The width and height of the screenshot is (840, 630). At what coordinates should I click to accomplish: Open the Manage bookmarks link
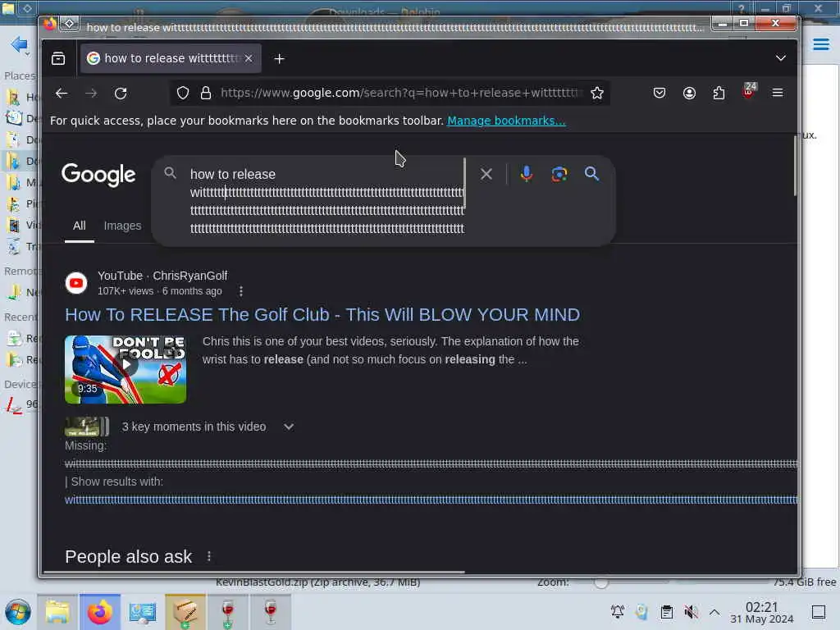[x=506, y=121]
